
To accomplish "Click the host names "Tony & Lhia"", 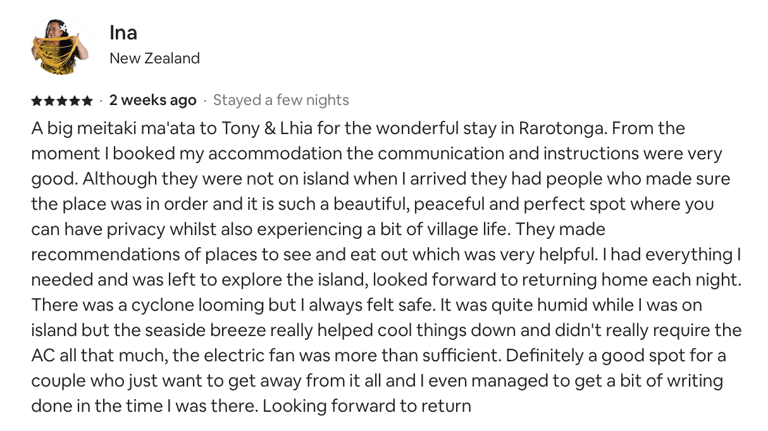I will click(267, 128).
